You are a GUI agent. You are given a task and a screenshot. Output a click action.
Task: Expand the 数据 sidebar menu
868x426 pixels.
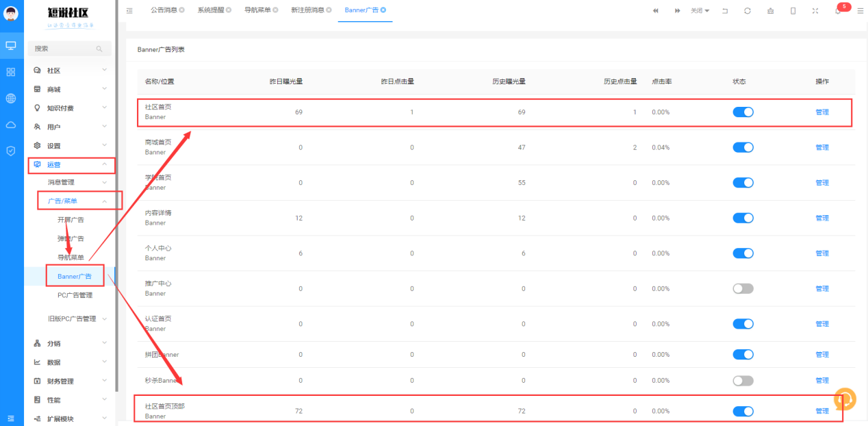point(71,362)
